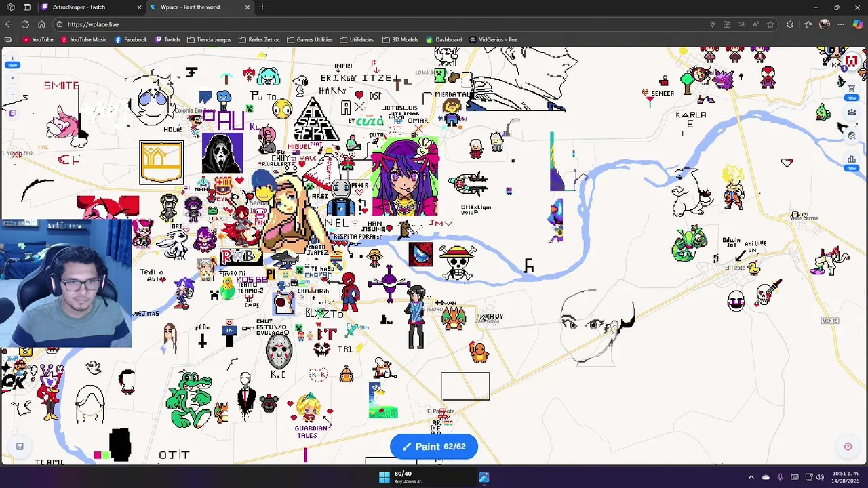
Task: Open the pinned app on the taskbar
Action: click(x=484, y=477)
